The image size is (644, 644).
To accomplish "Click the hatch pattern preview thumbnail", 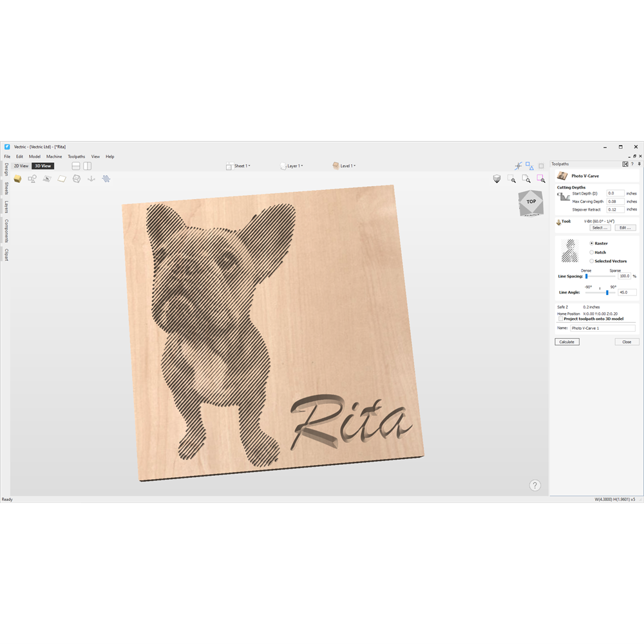I will pos(570,251).
